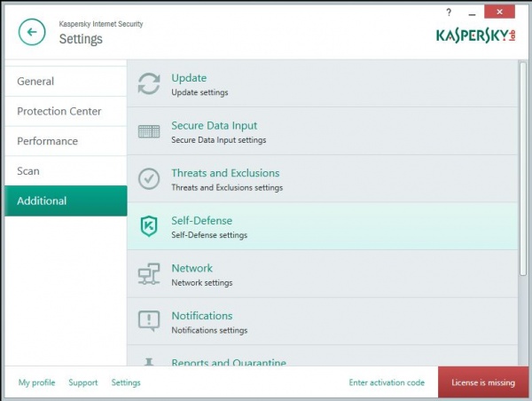Viewport: 532px width, 401px height.
Task: Click the Kaspersky Lab logo
Action: point(476,35)
